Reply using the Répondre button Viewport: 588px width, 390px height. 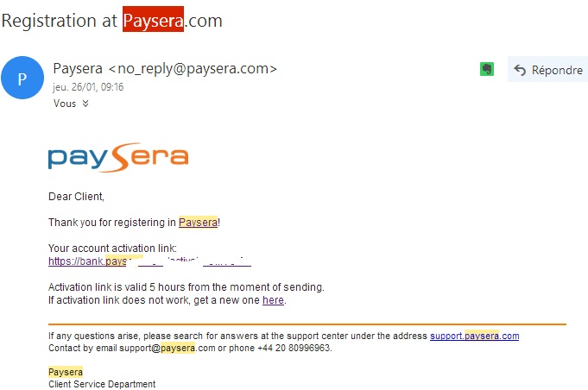pyautogui.click(x=548, y=70)
